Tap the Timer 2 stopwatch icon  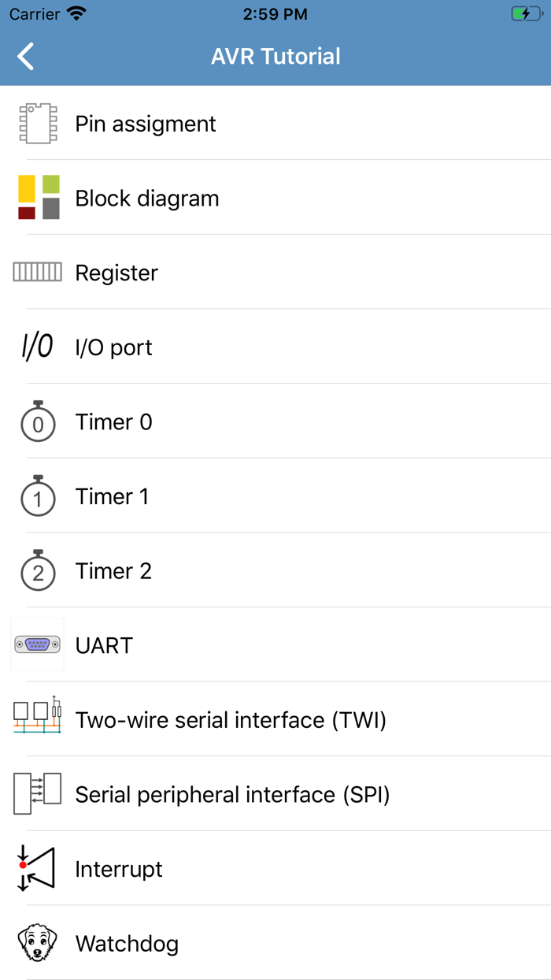tap(38, 570)
